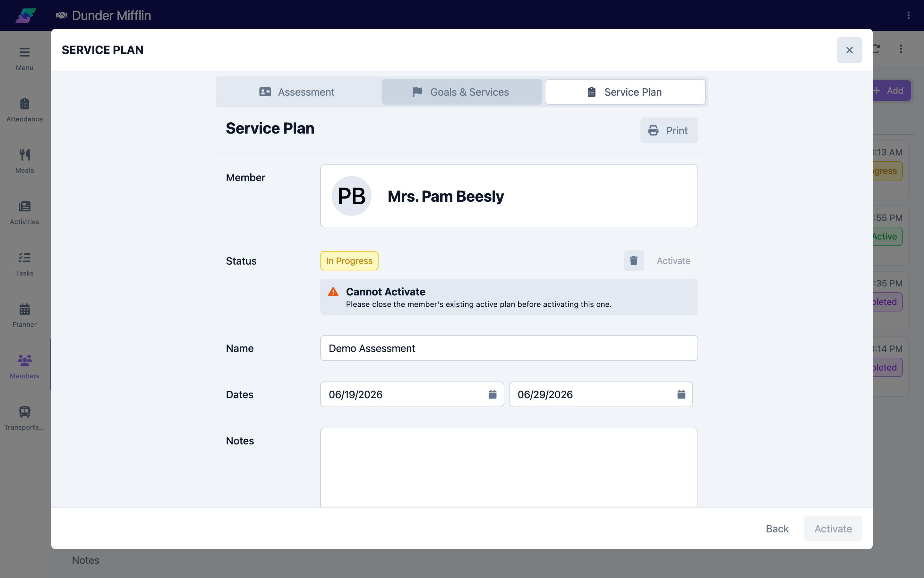Click Activate next to status badge
The image size is (924, 578).
(673, 261)
